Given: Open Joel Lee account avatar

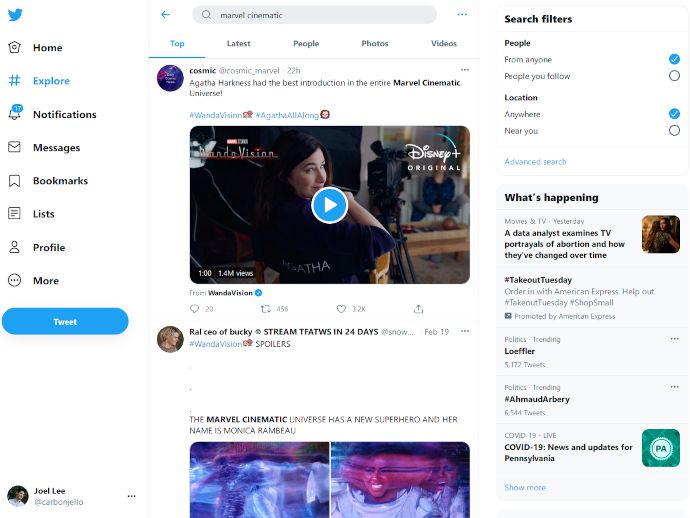Looking at the screenshot, I should point(18,496).
